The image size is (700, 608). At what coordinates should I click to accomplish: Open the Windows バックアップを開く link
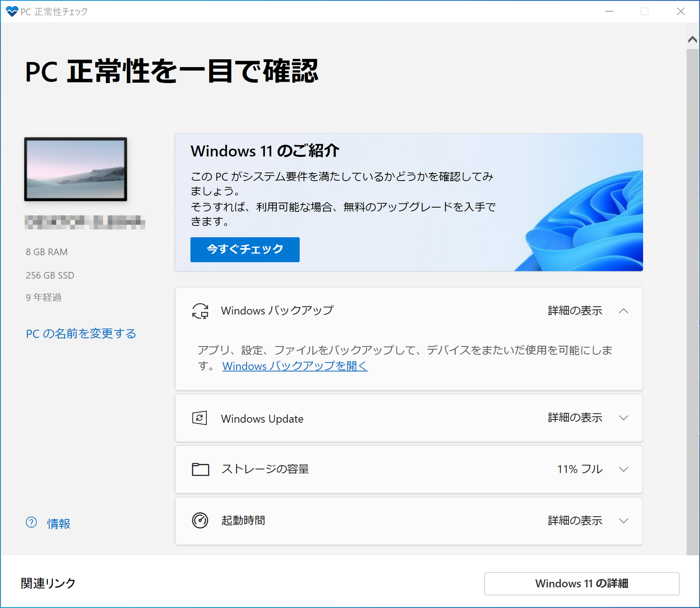pyautogui.click(x=294, y=366)
